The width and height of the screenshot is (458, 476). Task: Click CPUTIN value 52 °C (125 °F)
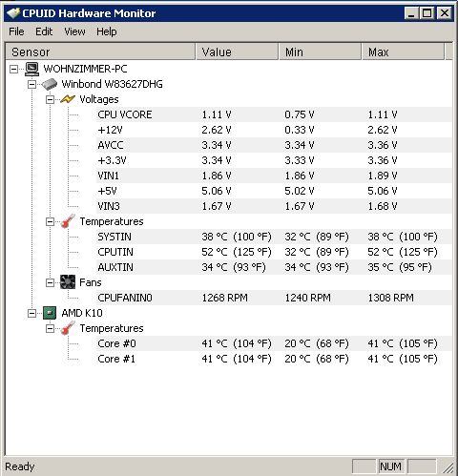[x=237, y=252]
